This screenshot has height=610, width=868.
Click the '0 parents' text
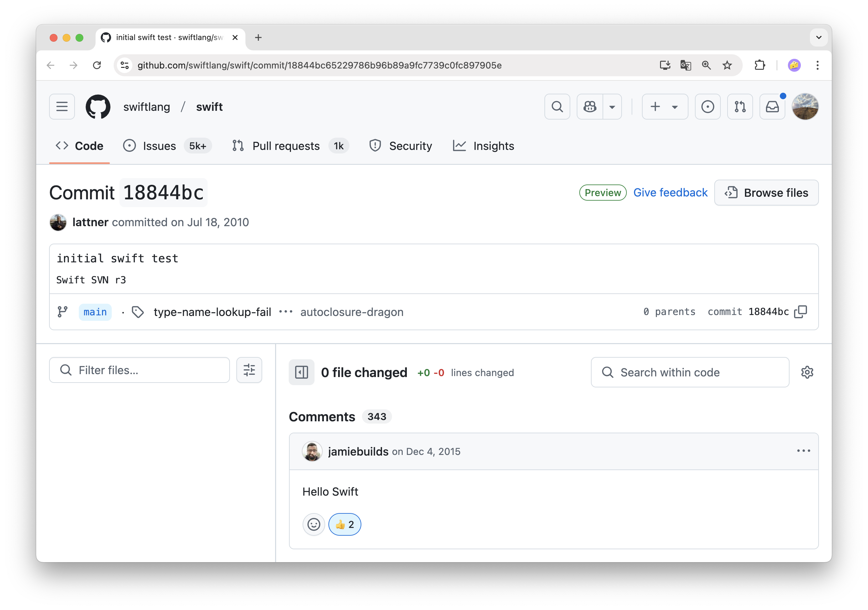(x=669, y=311)
